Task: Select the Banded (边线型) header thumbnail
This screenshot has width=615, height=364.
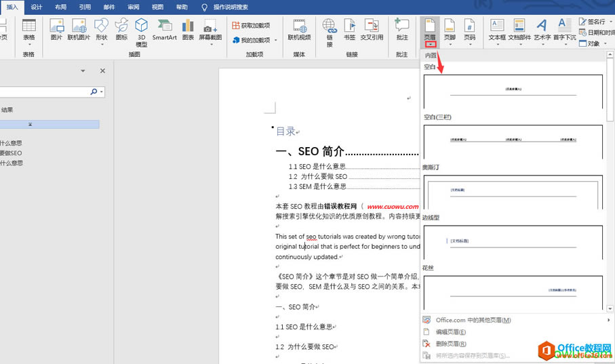Action: (x=513, y=243)
